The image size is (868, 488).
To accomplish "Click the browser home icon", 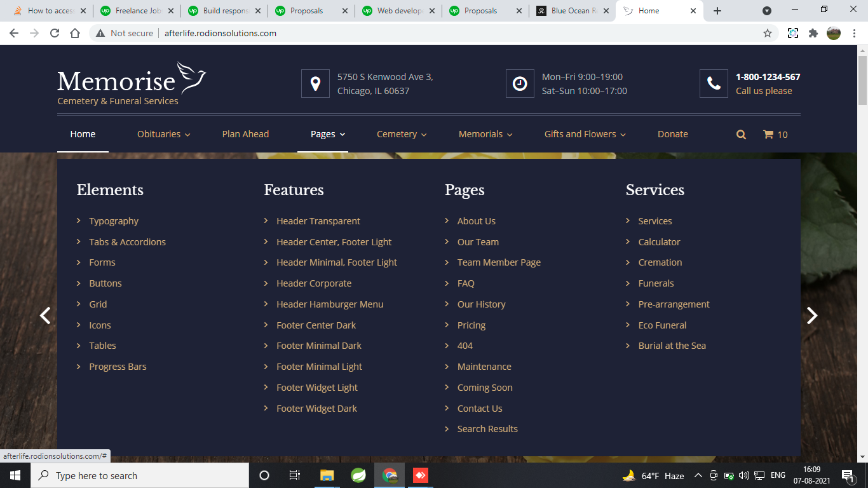I will [x=75, y=33].
